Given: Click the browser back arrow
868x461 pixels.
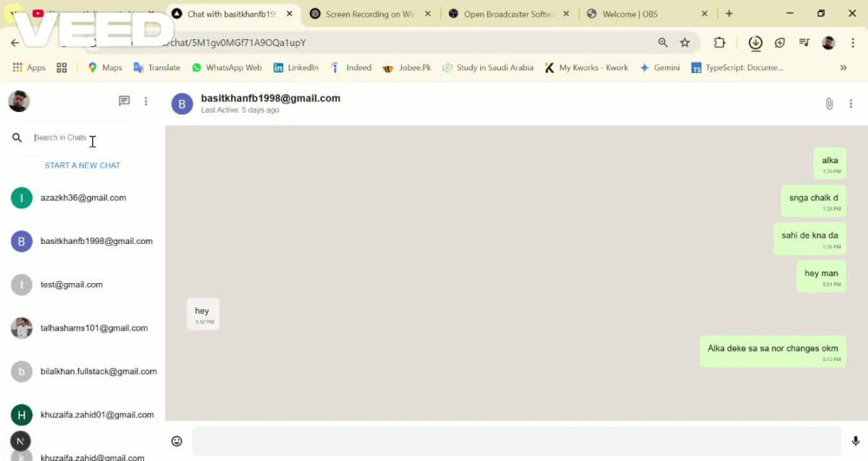Looking at the screenshot, I should pyautogui.click(x=15, y=43).
